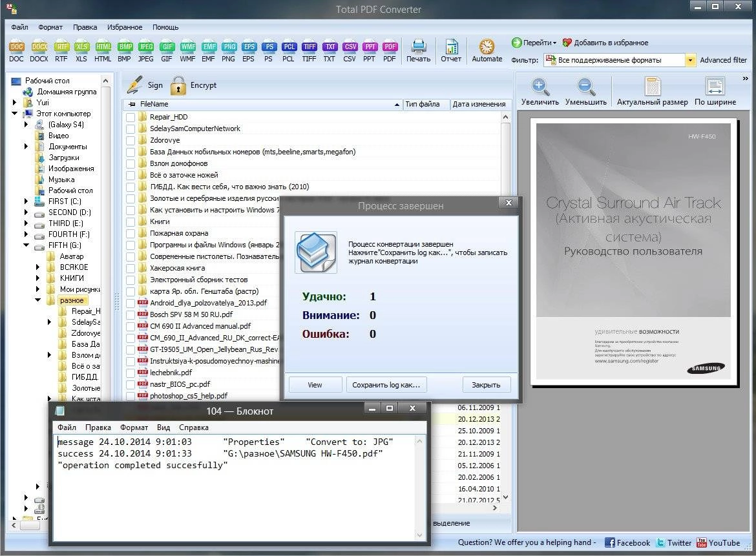
Task: Select EMF format icon
Action: 208,51
